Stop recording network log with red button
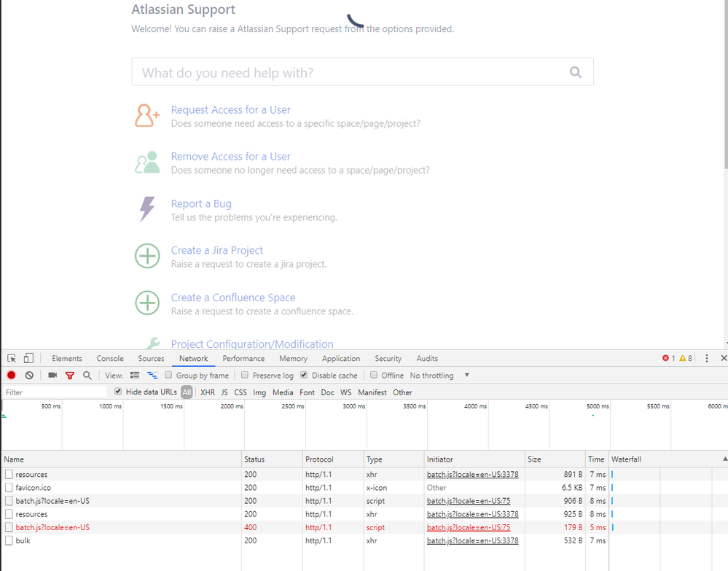The width and height of the screenshot is (728, 571). pos(11,375)
